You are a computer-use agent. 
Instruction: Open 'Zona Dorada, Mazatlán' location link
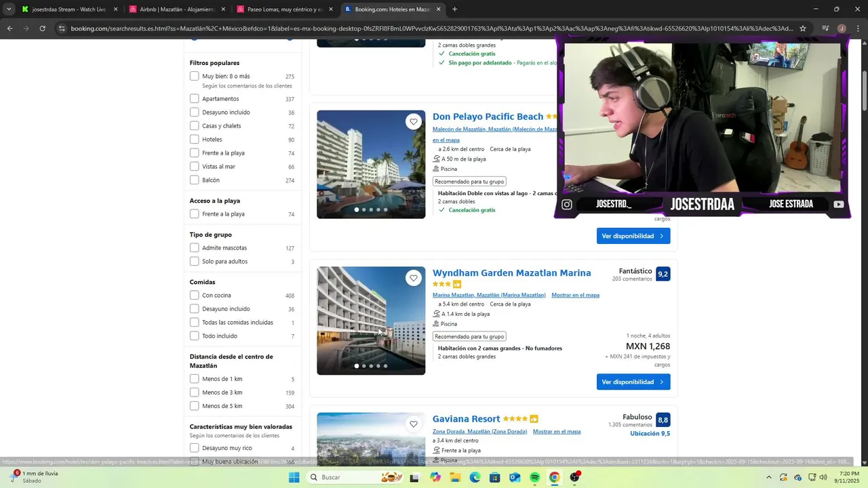pyautogui.click(x=479, y=431)
